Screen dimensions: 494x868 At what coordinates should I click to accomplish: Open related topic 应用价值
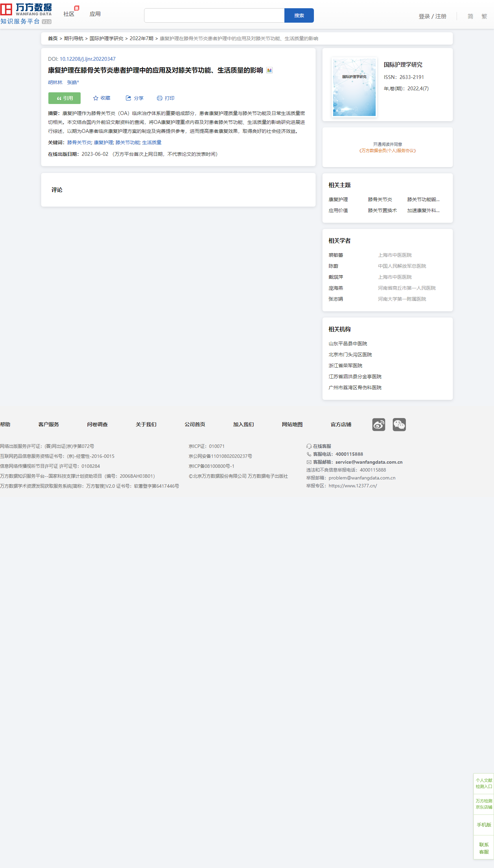point(338,210)
